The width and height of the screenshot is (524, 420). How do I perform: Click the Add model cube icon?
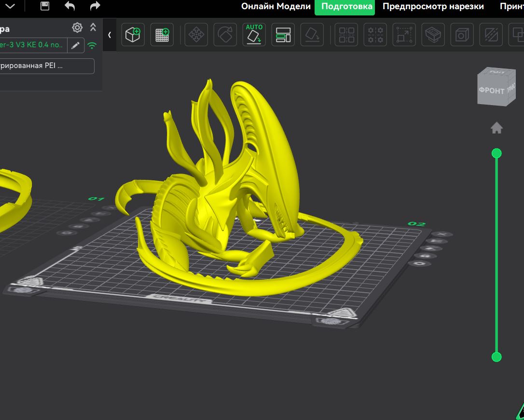click(x=133, y=35)
